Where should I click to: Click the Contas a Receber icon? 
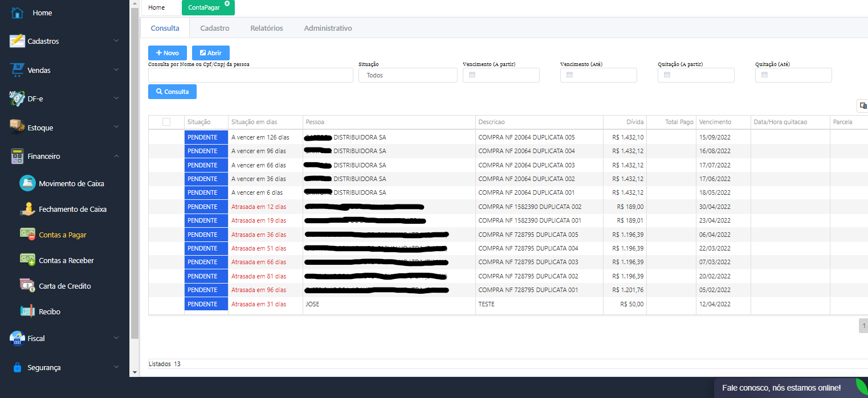(27, 260)
